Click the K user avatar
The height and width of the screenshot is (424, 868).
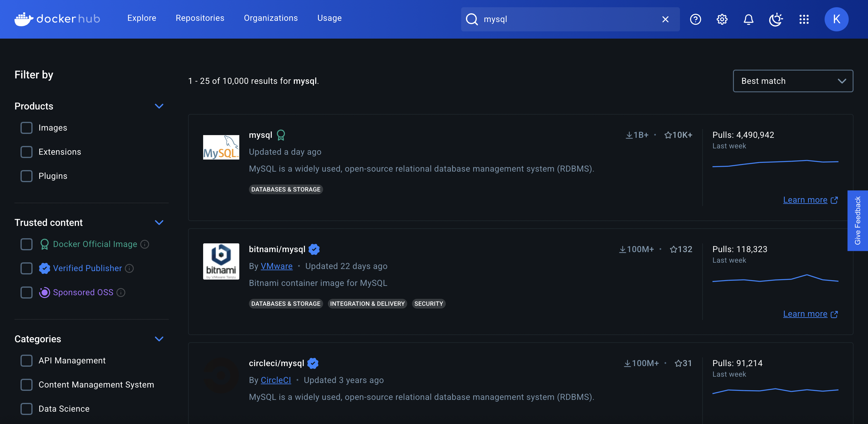[x=836, y=19]
